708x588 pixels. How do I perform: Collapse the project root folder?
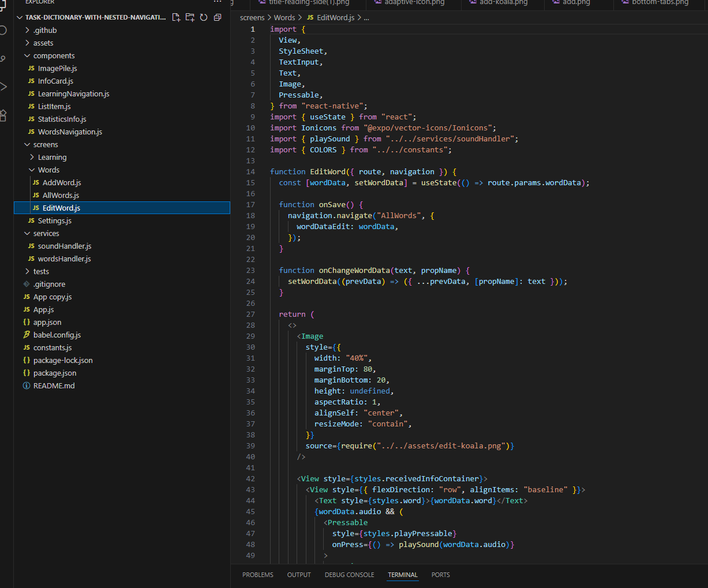point(20,18)
